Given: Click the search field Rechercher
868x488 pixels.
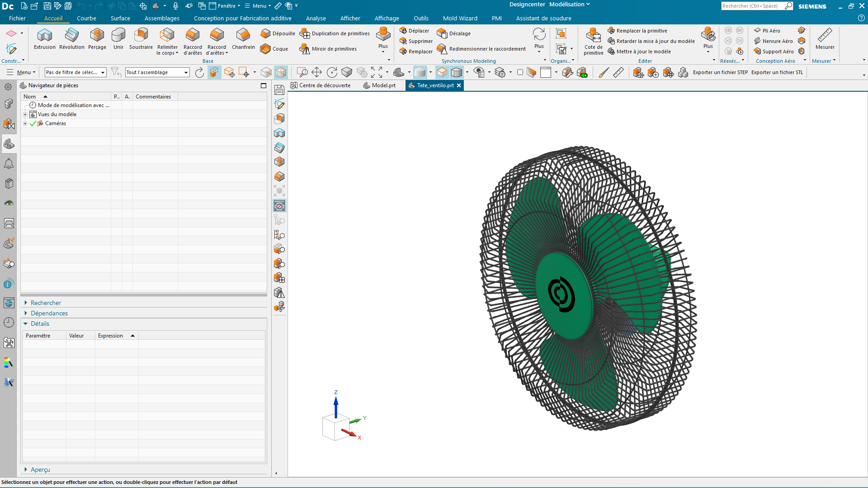Looking at the screenshot, I should (x=753, y=6).
